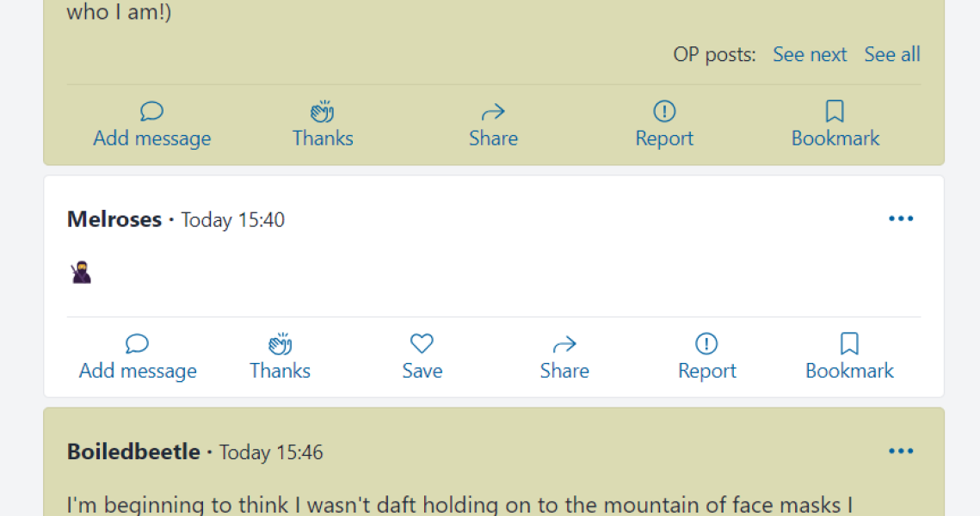Open Melroses' user profile
This screenshot has height=516, width=980.
click(114, 219)
